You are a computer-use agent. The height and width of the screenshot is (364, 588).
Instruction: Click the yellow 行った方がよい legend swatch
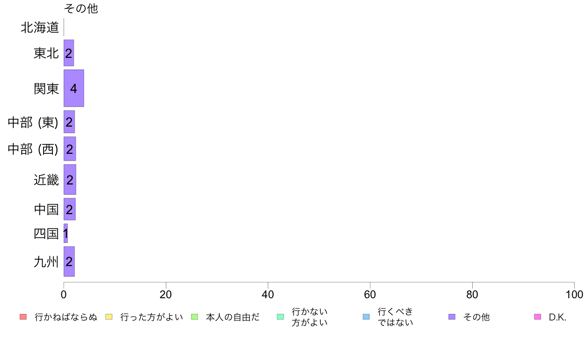point(109,317)
